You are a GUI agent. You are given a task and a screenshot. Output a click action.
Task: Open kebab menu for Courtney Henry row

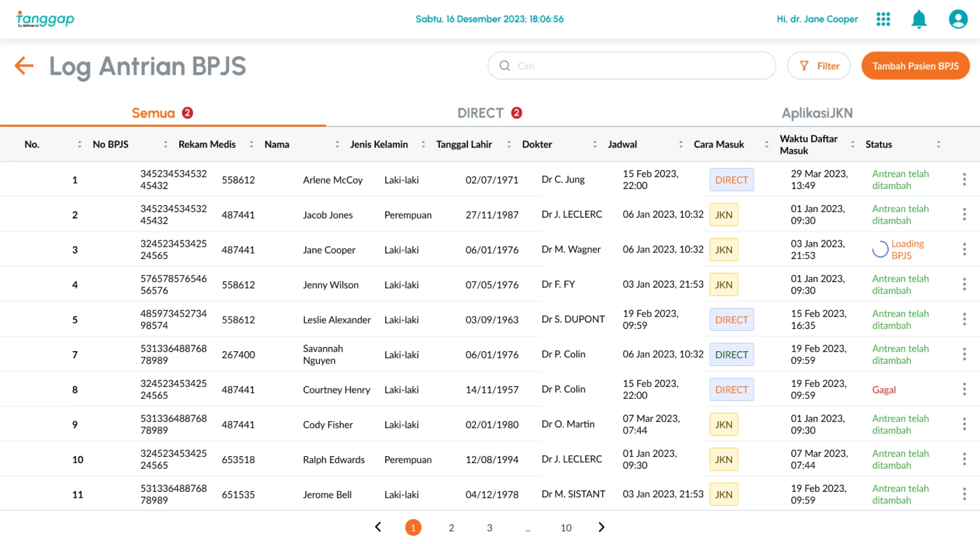(x=964, y=389)
